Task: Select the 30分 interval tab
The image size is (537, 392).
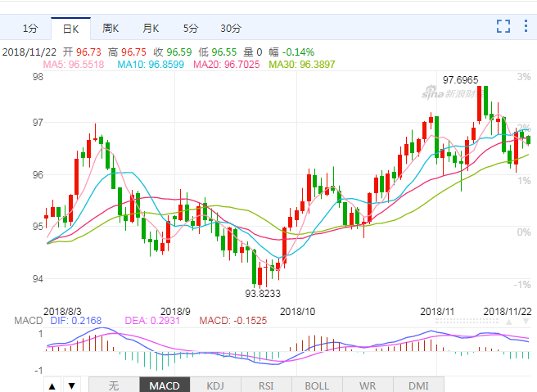Action: pyautogui.click(x=231, y=29)
